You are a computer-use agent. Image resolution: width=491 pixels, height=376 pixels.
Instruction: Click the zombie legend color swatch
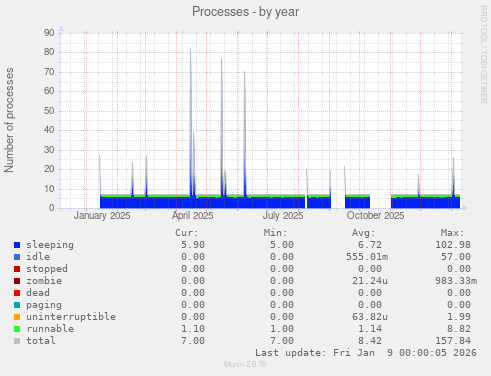coord(17,281)
